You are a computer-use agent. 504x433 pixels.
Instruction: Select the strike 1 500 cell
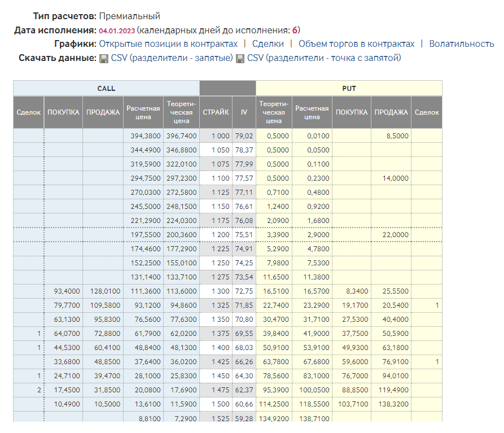pyautogui.click(x=216, y=404)
